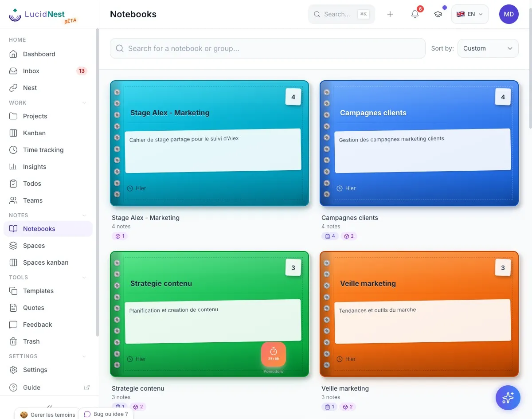
Task: Click the Pomodoro timer button
Action: tap(274, 354)
